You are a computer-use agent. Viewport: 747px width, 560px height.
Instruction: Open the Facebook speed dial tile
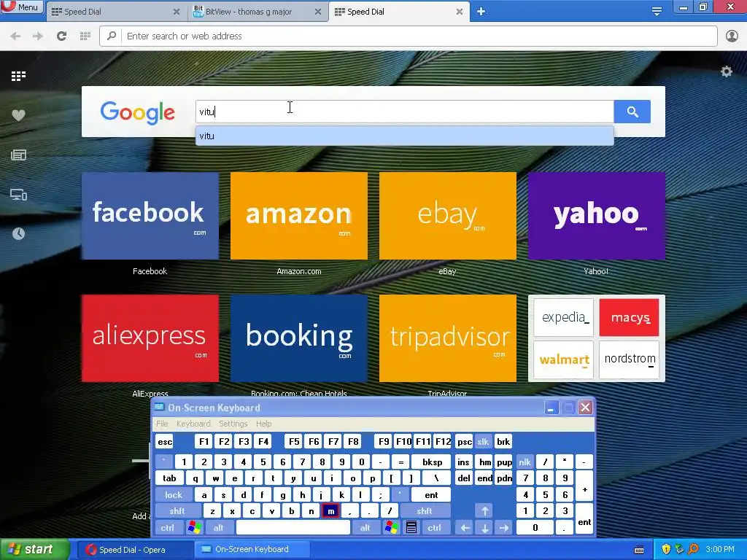point(150,216)
